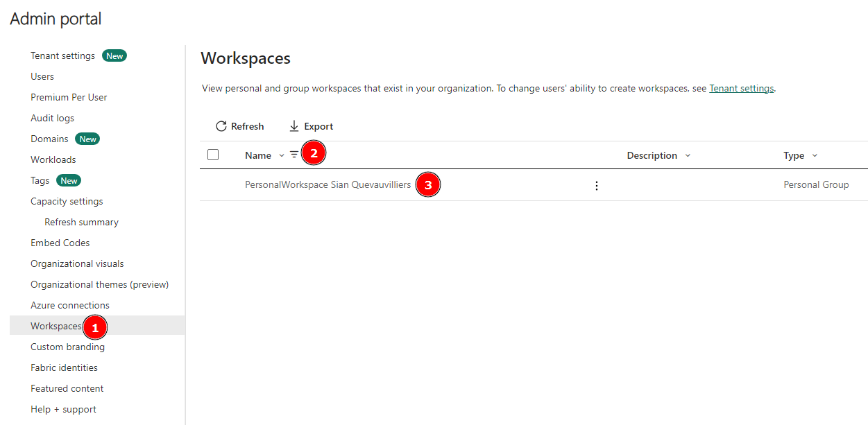Open the Description column dropdown
Screen dimensions: 868x425
click(687, 155)
